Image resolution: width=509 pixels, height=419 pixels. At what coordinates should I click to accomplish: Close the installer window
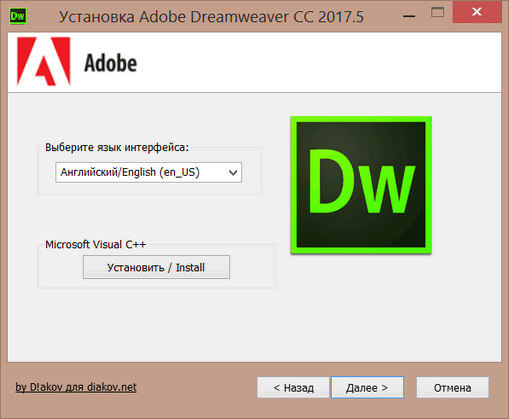click(x=477, y=12)
